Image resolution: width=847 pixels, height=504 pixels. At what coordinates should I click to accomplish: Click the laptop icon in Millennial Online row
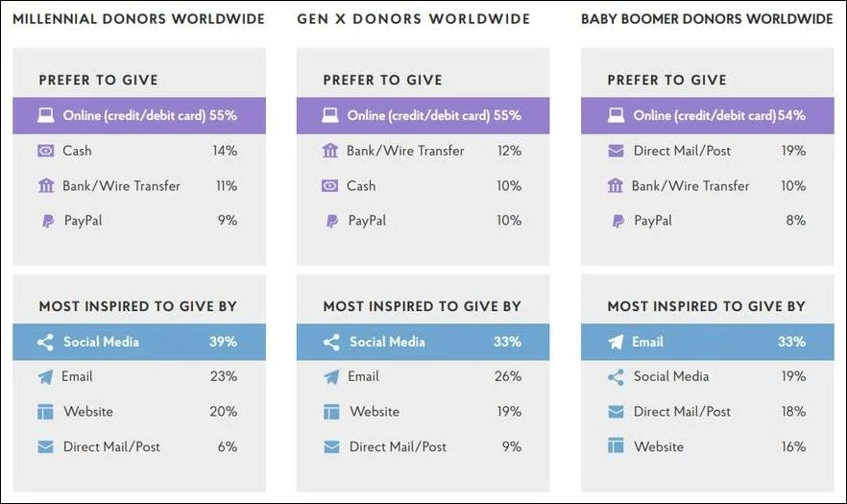tap(46, 116)
